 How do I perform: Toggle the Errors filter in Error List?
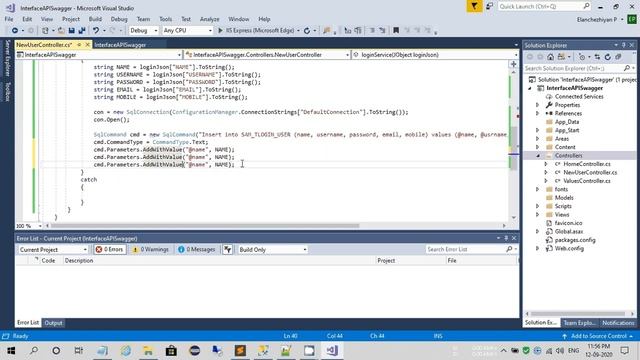[x=110, y=249]
